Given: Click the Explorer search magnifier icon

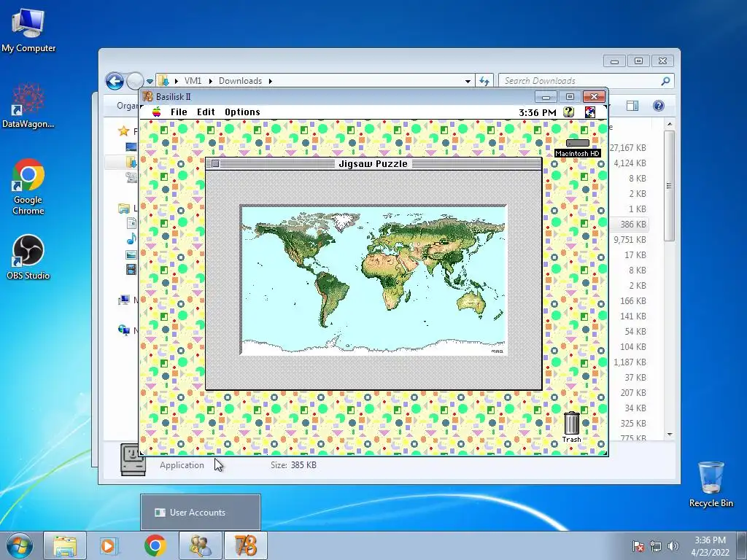Looking at the screenshot, I should (665, 81).
